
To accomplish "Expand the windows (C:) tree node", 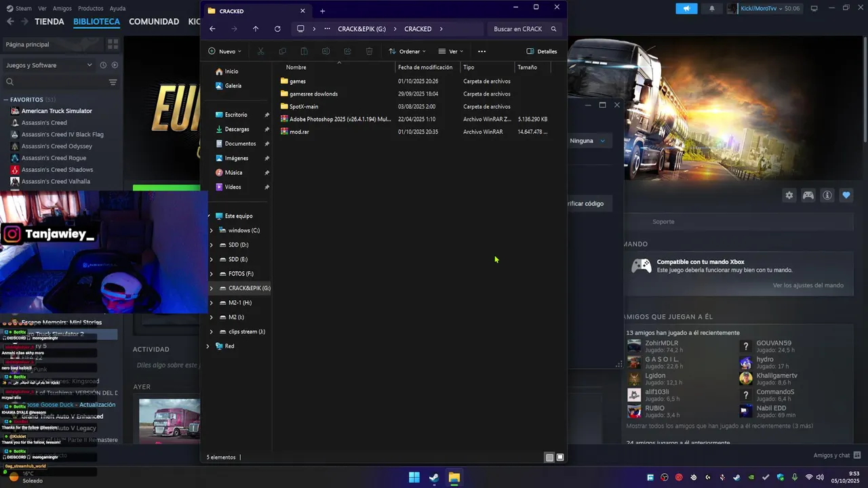I will tap(212, 230).
